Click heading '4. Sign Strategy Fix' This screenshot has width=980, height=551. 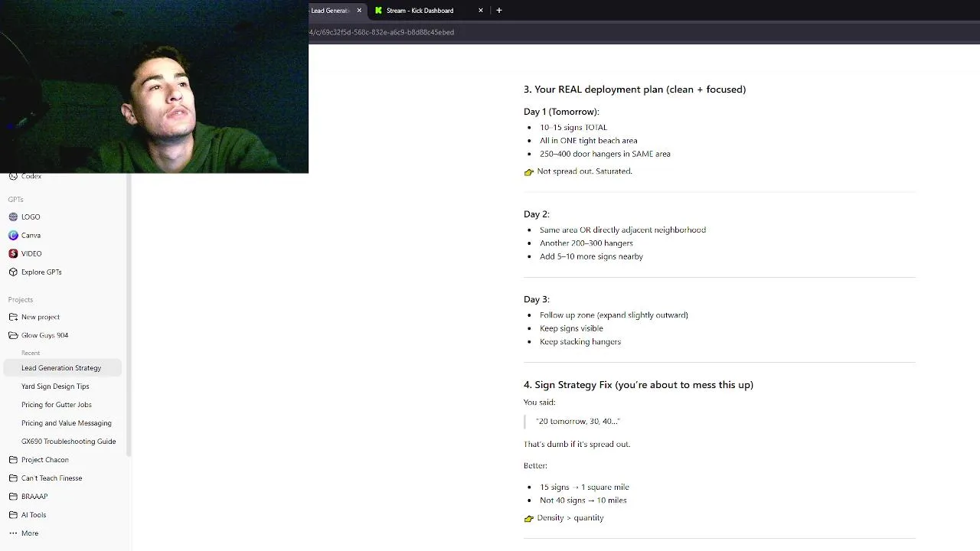click(x=639, y=385)
